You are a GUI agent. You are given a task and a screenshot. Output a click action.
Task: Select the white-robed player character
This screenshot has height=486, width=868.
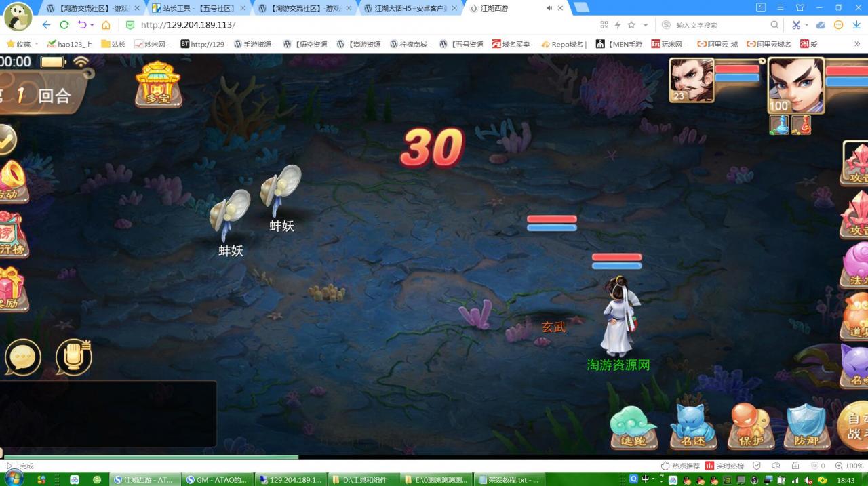pyautogui.click(x=620, y=316)
